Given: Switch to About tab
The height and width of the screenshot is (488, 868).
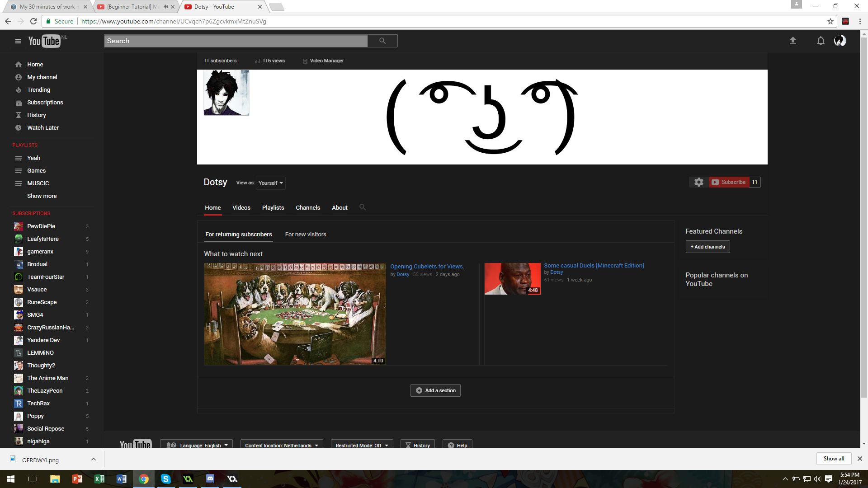Looking at the screenshot, I should (x=340, y=208).
